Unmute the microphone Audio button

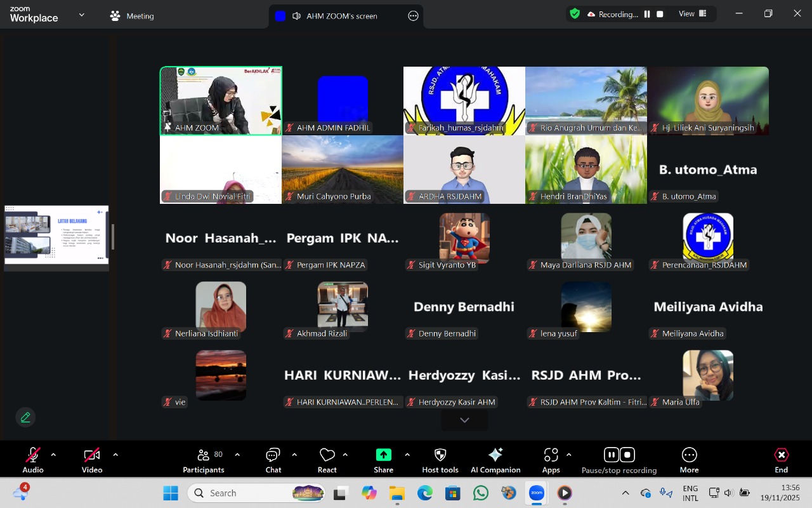coord(33,460)
